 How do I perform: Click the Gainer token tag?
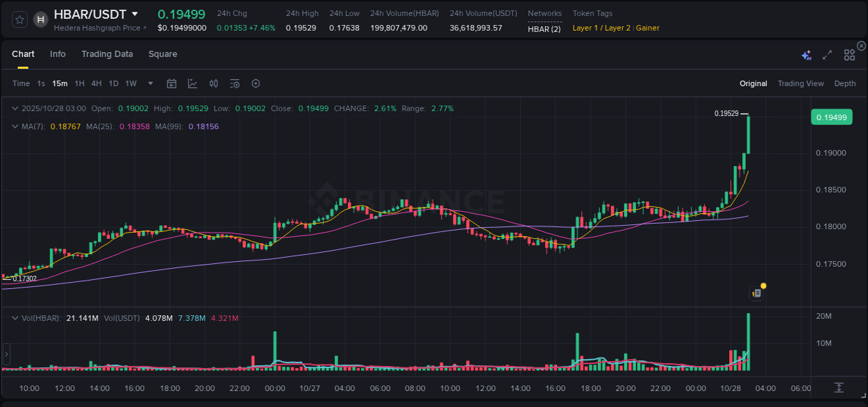click(x=647, y=28)
